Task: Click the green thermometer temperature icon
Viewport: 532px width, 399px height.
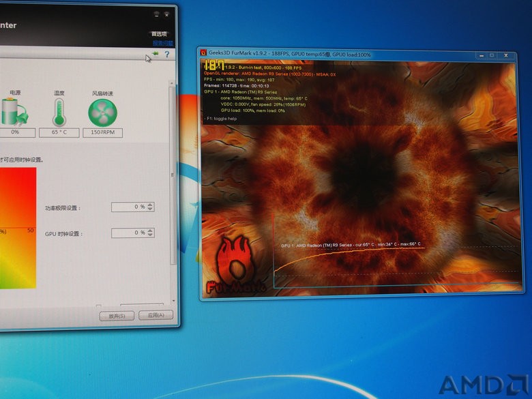Action: tap(59, 113)
